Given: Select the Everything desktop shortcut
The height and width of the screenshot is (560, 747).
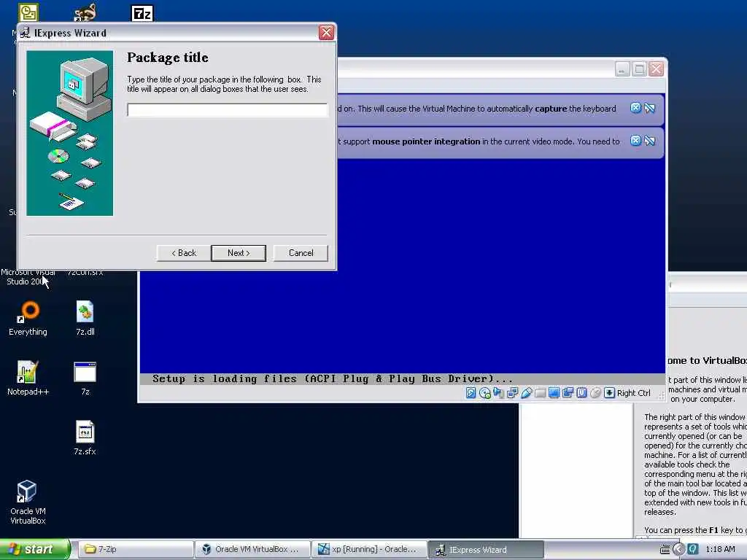Looking at the screenshot, I should click(28, 319).
